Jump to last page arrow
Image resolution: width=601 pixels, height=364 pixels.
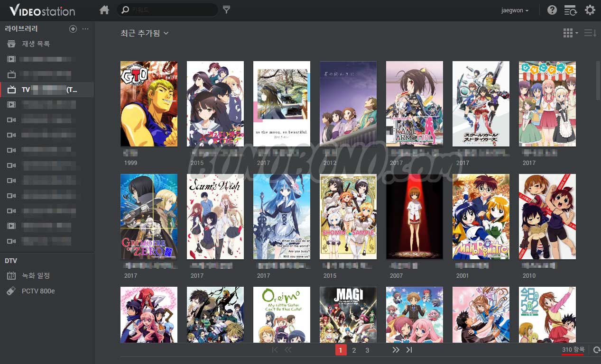coord(409,350)
